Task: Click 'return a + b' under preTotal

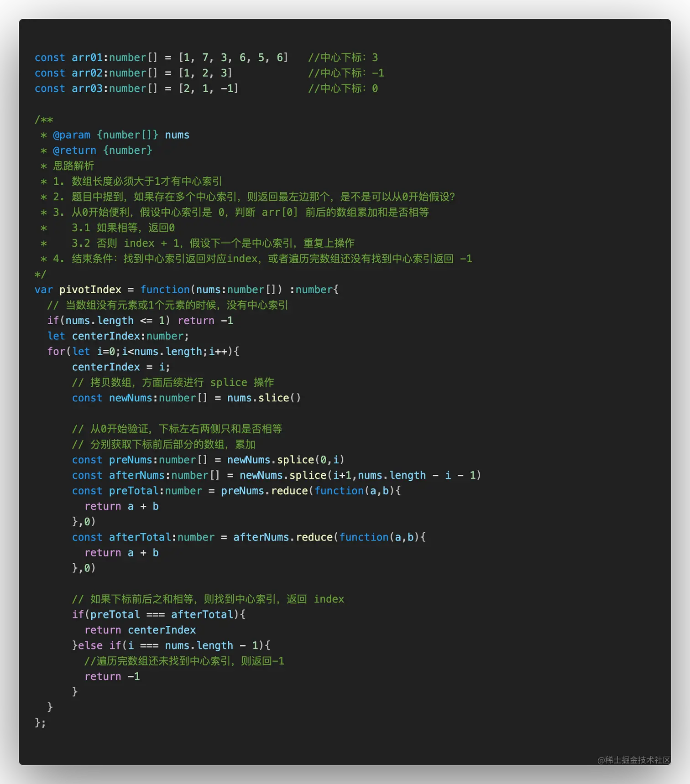Action: point(121,506)
